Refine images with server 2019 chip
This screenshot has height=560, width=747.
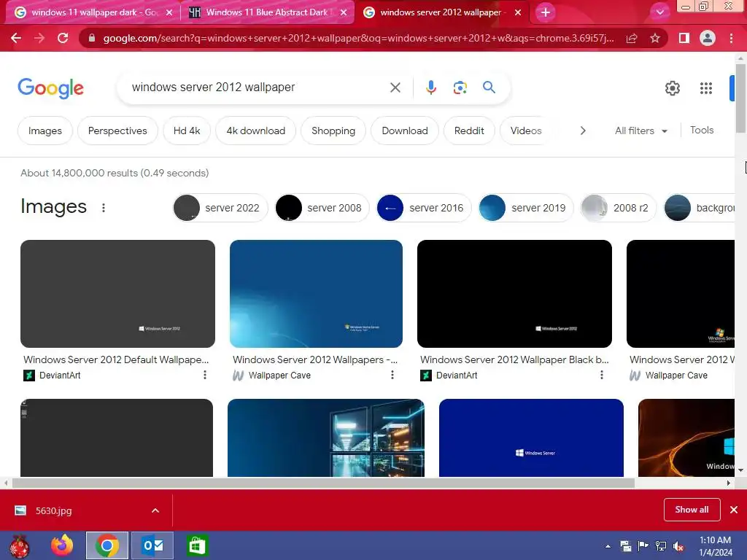click(526, 208)
